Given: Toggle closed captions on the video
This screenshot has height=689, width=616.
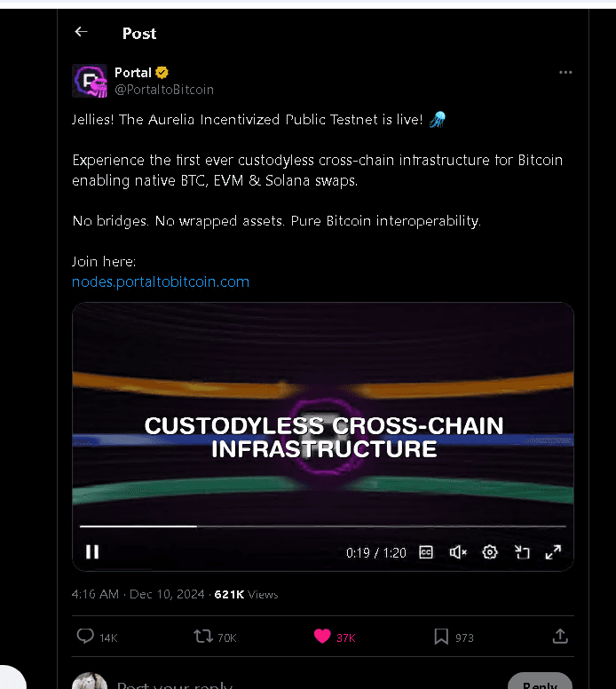Looking at the screenshot, I should point(426,552).
